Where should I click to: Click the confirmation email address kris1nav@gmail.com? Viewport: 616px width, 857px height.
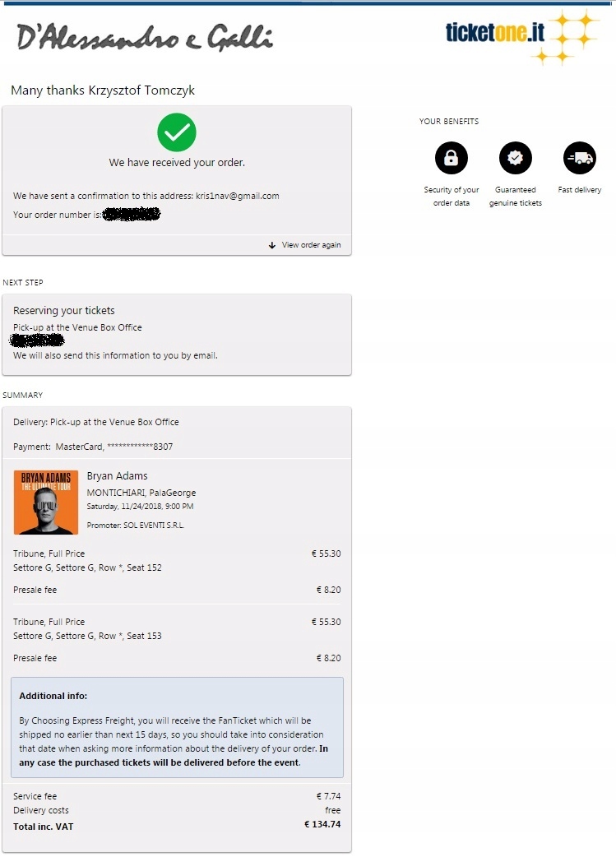(x=238, y=196)
